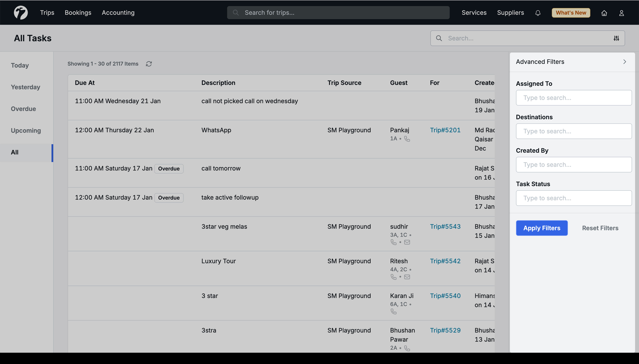The width and height of the screenshot is (639, 364).
Task: Click the home icon in top bar
Action: 604,13
